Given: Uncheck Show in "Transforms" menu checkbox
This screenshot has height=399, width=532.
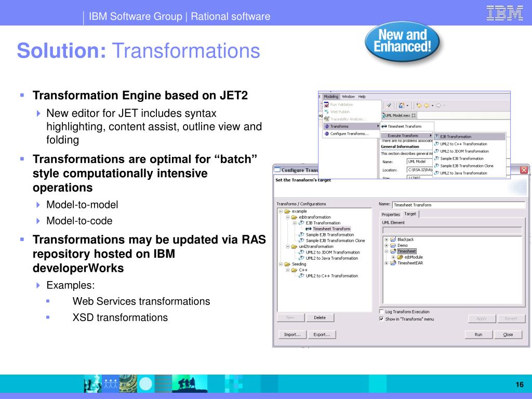Looking at the screenshot, I should pyautogui.click(x=381, y=319).
